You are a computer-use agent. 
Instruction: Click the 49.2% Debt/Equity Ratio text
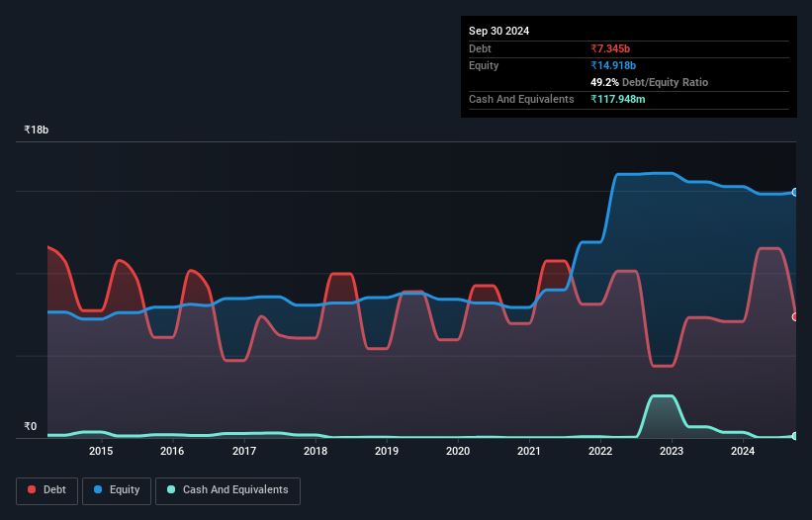point(649,82)
